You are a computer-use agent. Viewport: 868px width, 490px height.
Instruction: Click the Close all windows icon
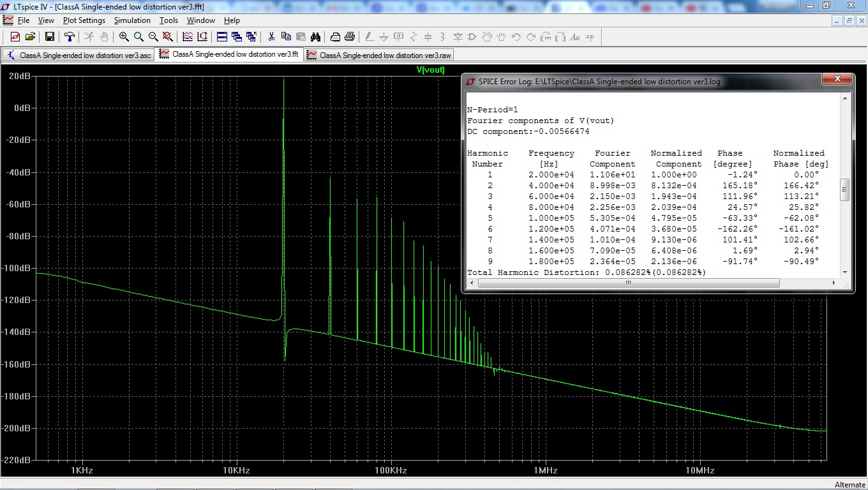251,36
